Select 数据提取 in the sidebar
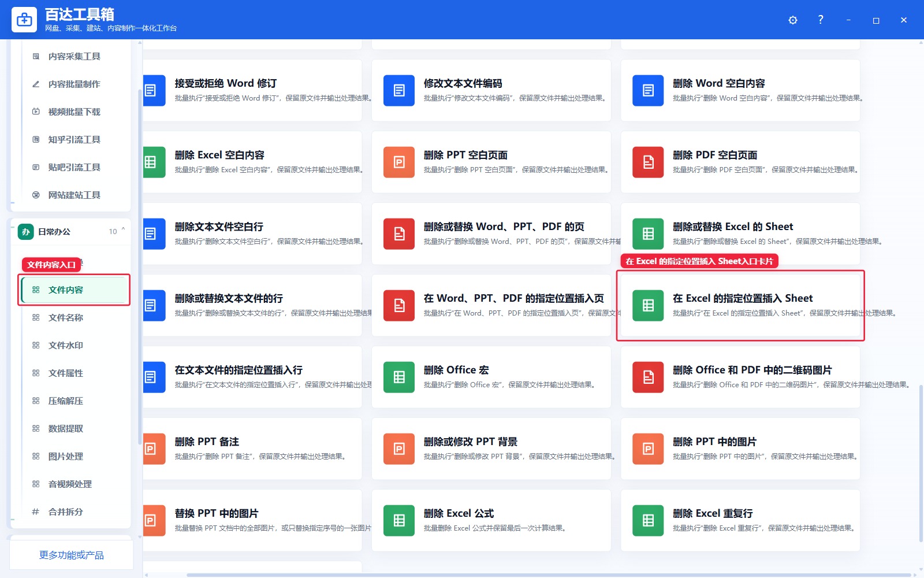The image size is (924, 578). click(74, 428)
